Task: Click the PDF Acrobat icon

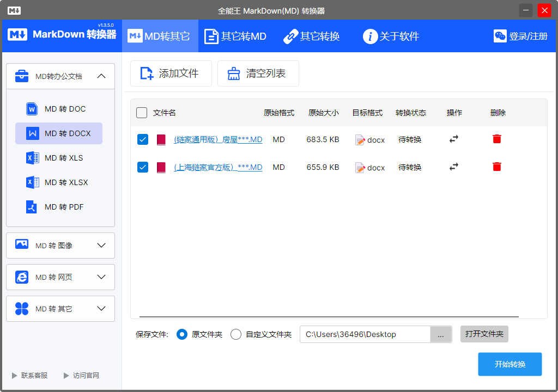Action: pos(31,207)
